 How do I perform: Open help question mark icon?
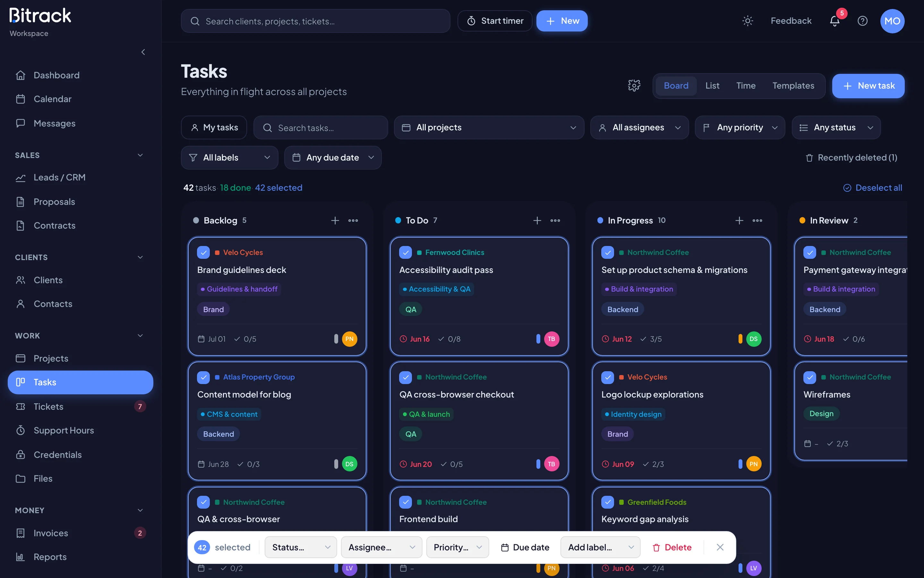(862, 21)
